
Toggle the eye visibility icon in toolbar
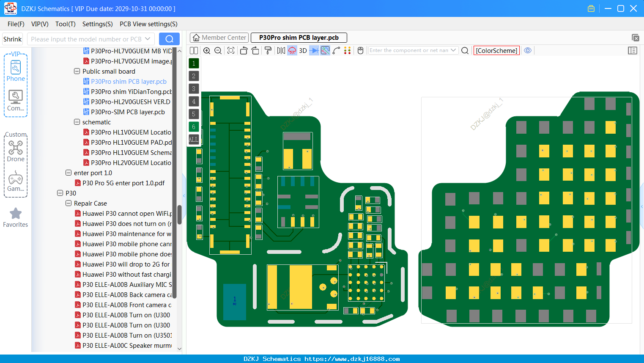[528, 50]
